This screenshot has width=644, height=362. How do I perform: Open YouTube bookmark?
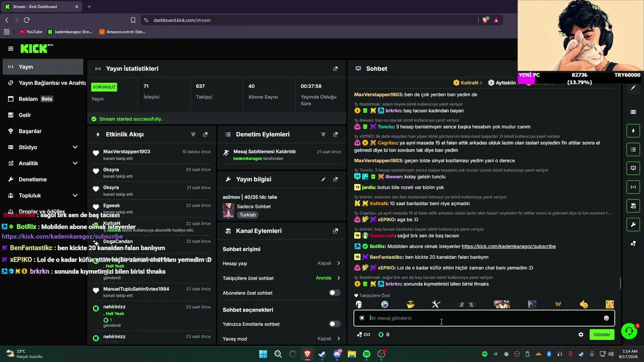coord(31,32)
